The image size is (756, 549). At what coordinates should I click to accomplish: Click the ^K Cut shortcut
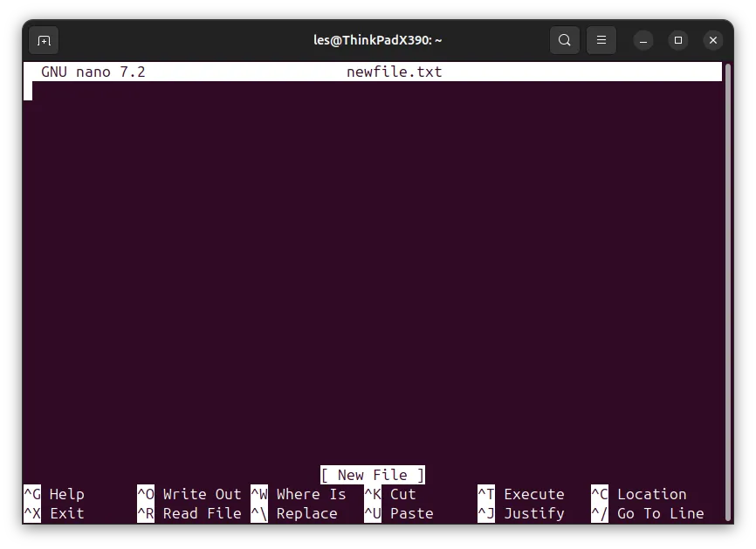tap(390, 494)
